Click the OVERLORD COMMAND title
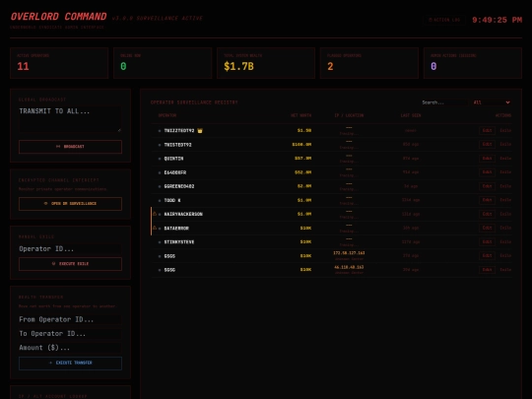The width and height of the screenshot is (532, 399). point(59,17)
